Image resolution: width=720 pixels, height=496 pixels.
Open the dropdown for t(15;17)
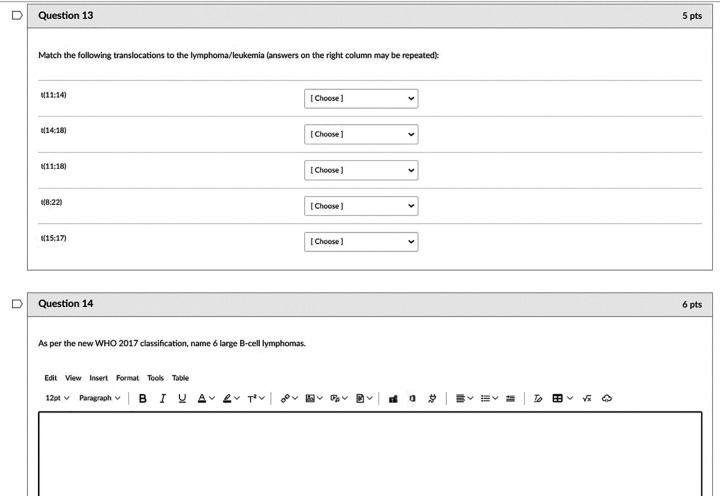click(361, 242)
